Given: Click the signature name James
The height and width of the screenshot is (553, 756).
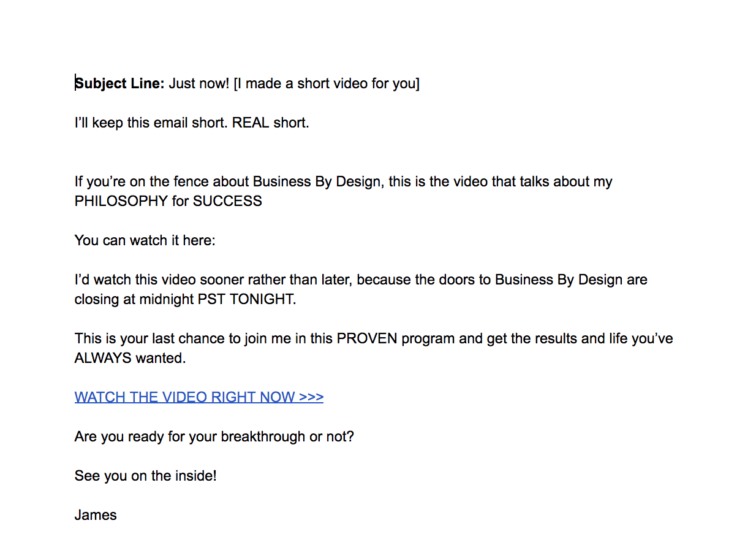Looking at the screenshot, I should click(x=96, y=515).
